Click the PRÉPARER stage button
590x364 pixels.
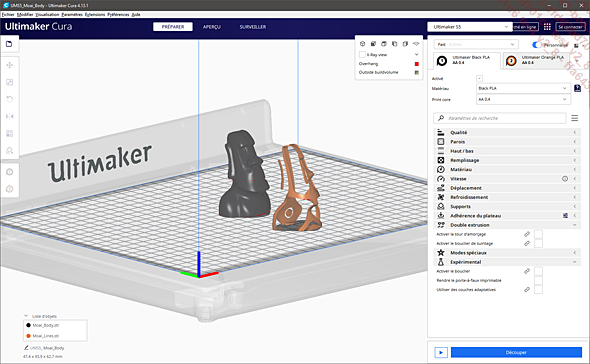click(173, 27)
